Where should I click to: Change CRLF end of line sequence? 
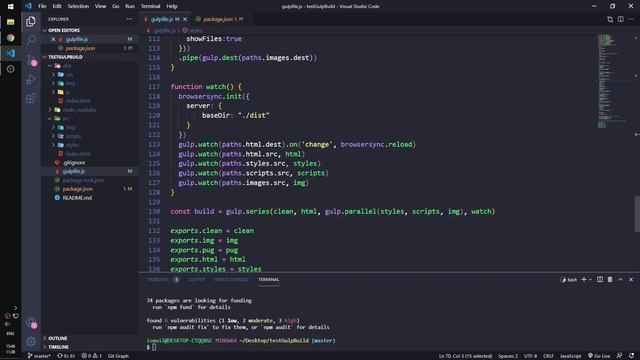[548, 356]
